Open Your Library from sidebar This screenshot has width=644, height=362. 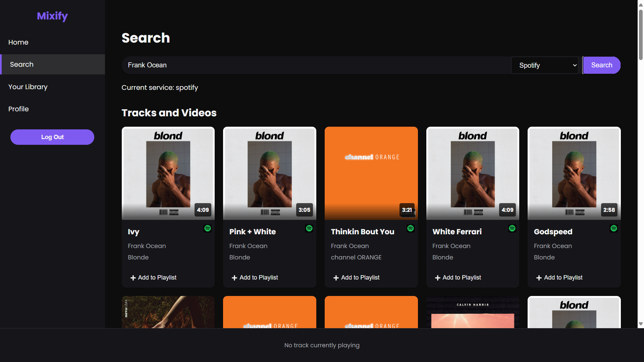28,87
